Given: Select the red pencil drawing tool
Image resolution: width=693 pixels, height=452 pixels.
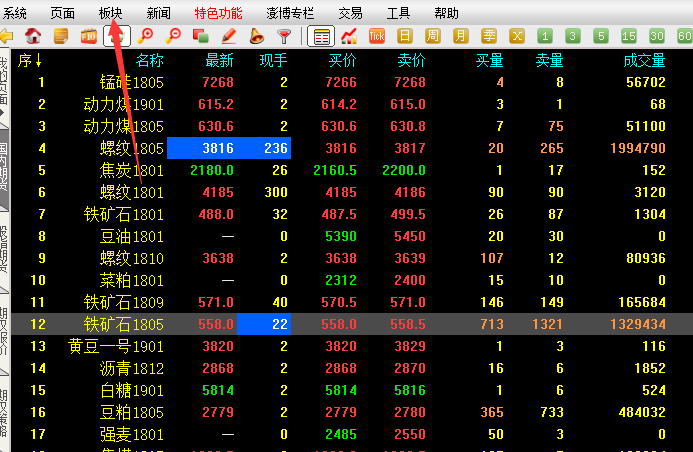Looking at the screenshot, I should (229, 37).
